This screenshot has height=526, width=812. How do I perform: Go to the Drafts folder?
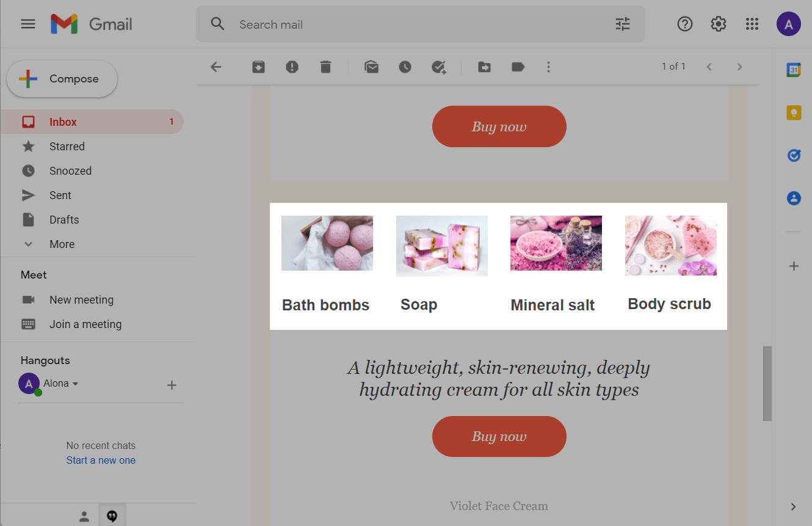tap(64, 220)
